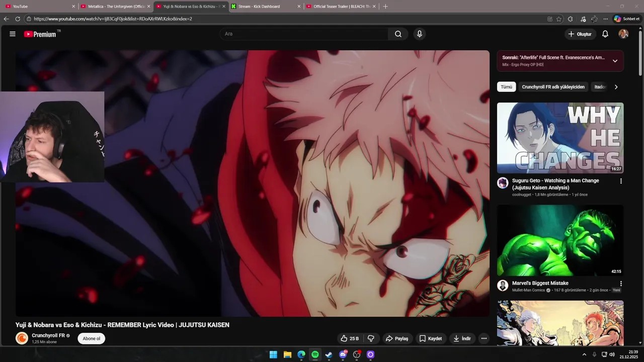Click the search magnifier button
The height and width of the screenshot is (362, 644).
click(398, 34)
